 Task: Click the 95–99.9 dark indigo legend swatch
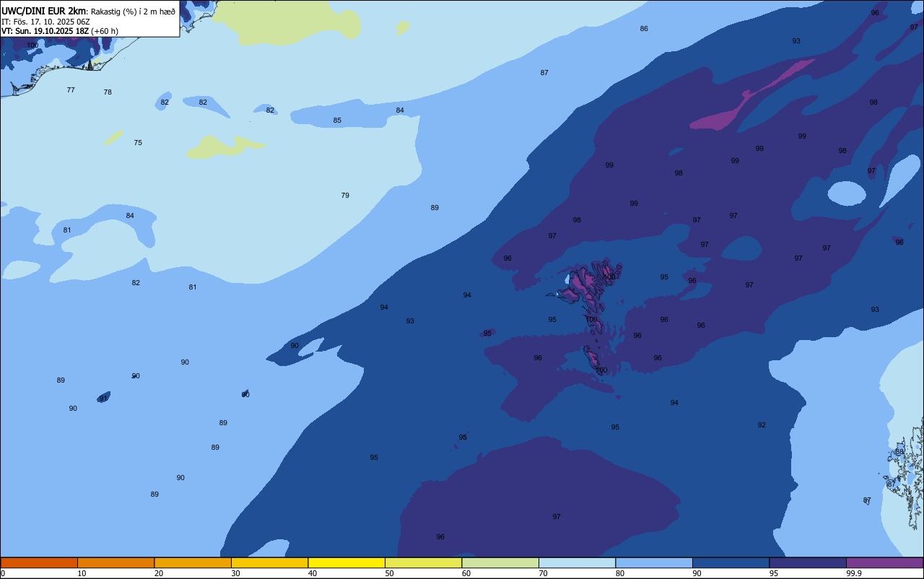click(x=808, y=562)
